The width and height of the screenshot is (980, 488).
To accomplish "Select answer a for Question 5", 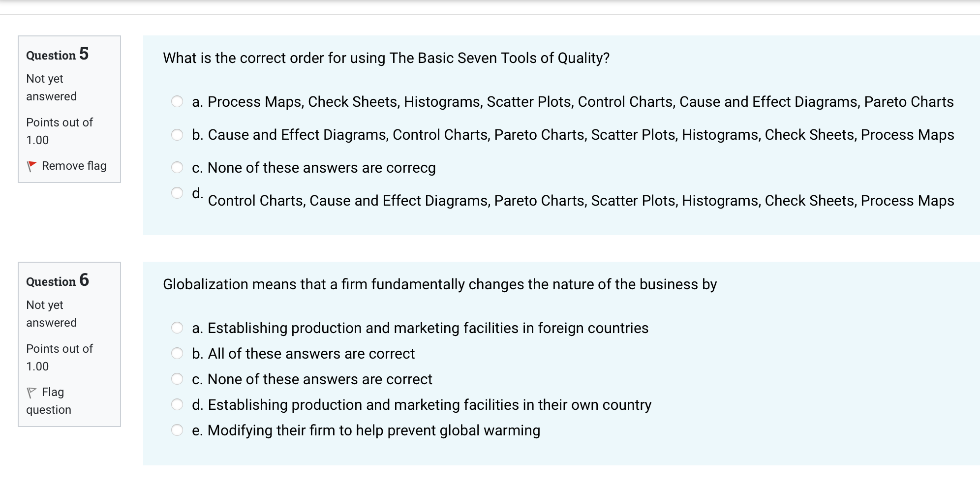I will (177, 102).
